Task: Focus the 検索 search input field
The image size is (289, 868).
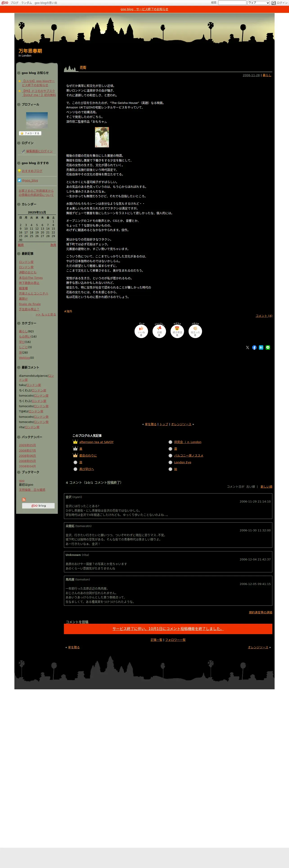Action: pos(232,3)
